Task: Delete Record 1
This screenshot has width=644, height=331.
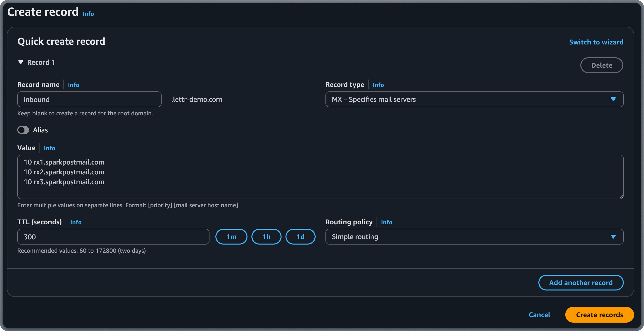Action: 602,65
